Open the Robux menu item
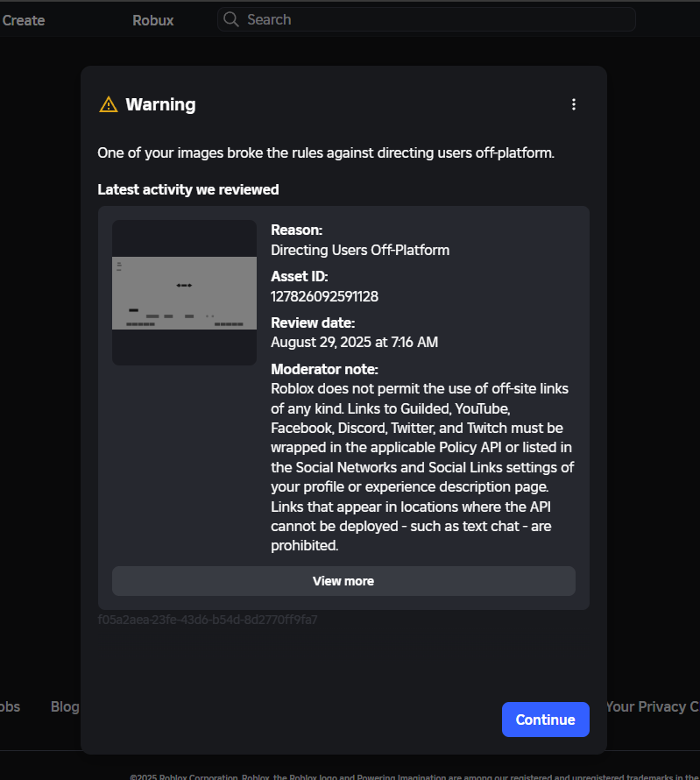 point(153,20)
